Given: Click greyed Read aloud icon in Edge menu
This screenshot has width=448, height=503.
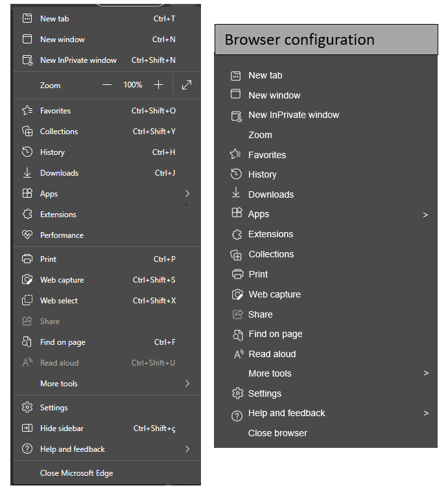Looking at the screenshot, I should tap(27, 362).
